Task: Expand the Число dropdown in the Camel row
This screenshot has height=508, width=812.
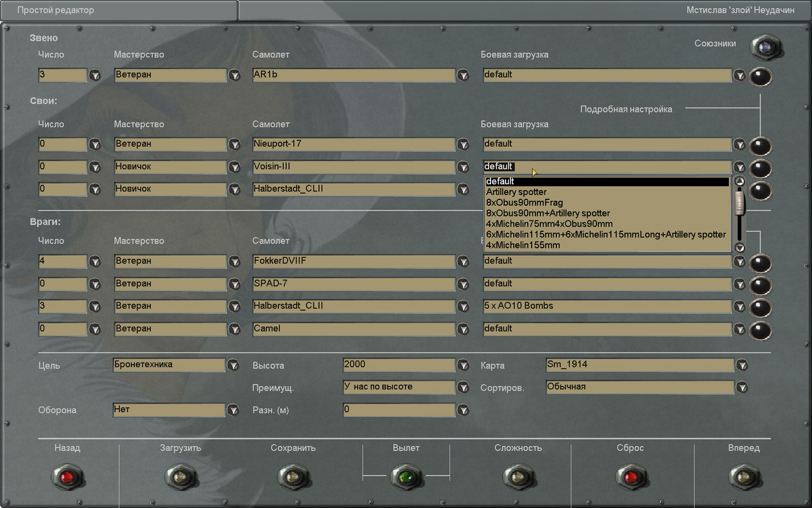Action: click(95, 330)
